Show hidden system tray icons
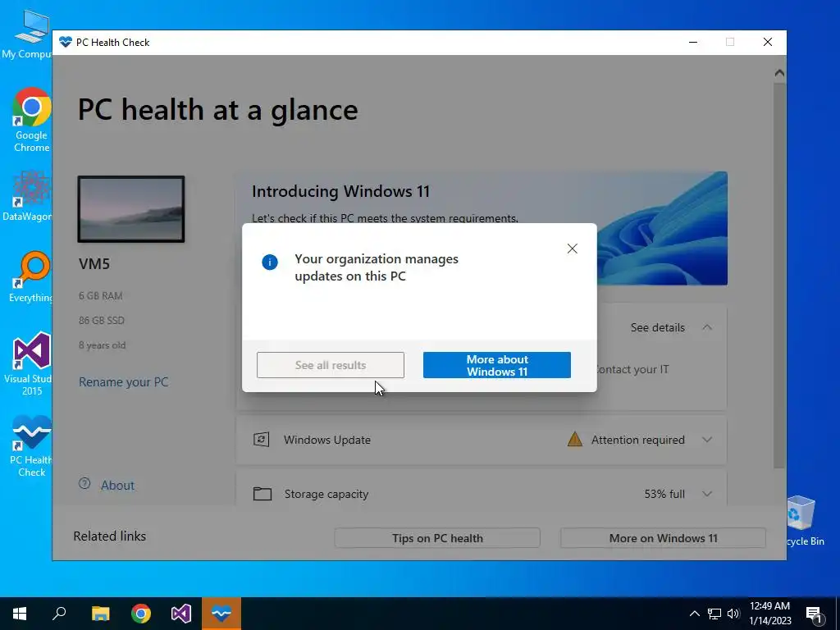The height and width of the screenshot is (630, 840). click(x=694, y=614)
